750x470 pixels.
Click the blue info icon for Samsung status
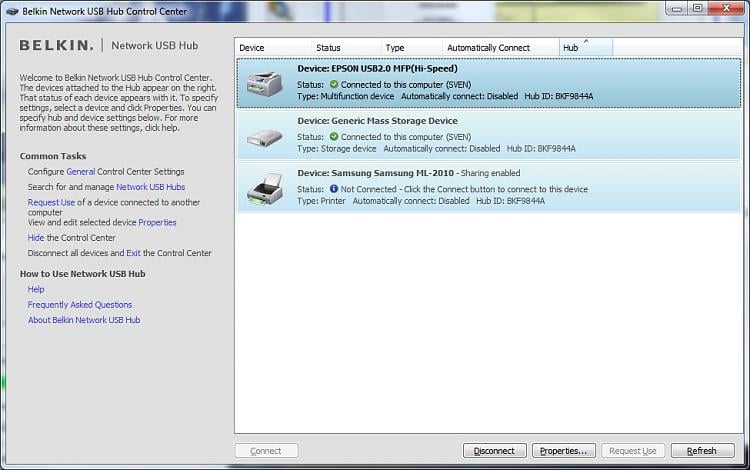[334, 189]
